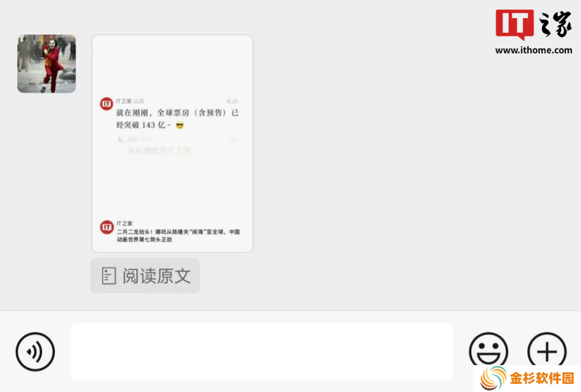Click the thumbs-up like icon on comment
Viewport: 581px width, 392px height.
[x=235, y=101]
